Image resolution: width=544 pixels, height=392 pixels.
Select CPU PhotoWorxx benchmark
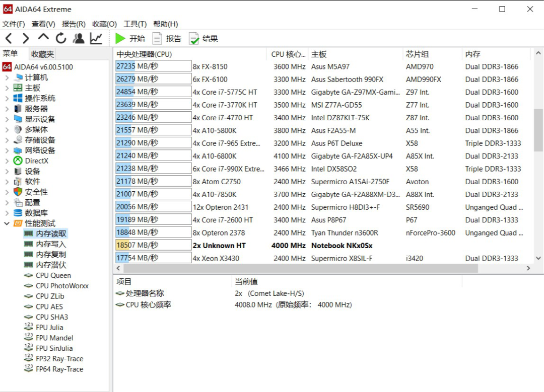click(62, 286)
